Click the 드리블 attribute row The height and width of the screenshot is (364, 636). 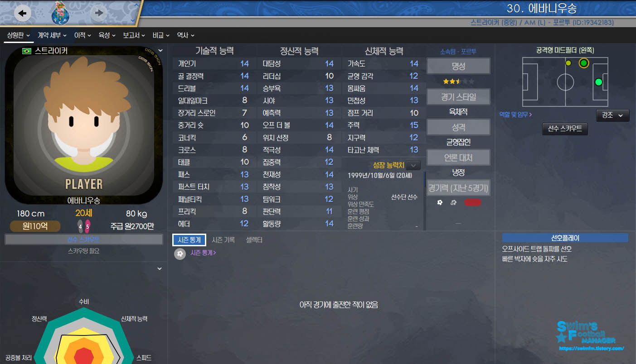point(214,88)
